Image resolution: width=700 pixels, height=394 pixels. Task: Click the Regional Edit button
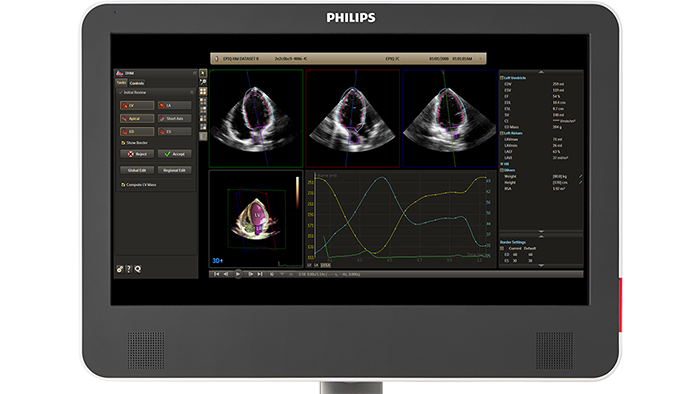click(175, 170)
